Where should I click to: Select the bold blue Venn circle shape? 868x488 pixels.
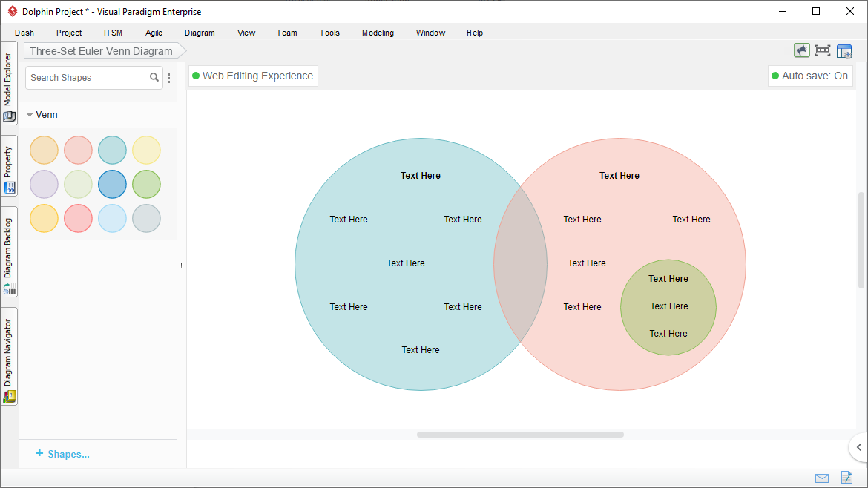click(112, 184)
